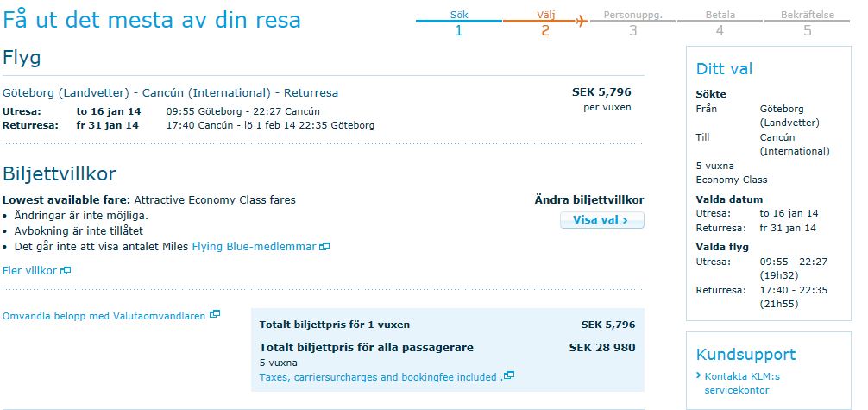
Task: Go to step 1 Sök
Action: pyautogui.click(x=459, y=23)
